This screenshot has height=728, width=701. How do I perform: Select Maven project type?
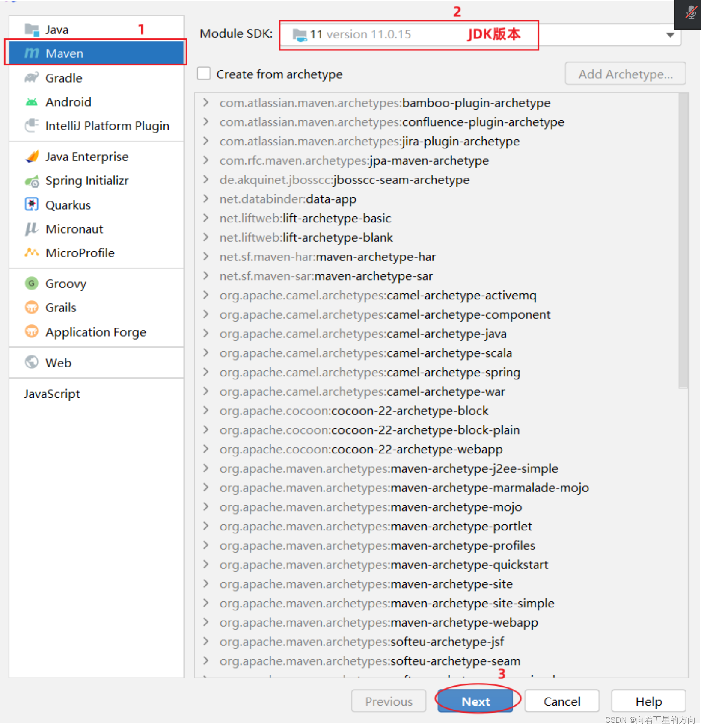[x=97, y=53]
